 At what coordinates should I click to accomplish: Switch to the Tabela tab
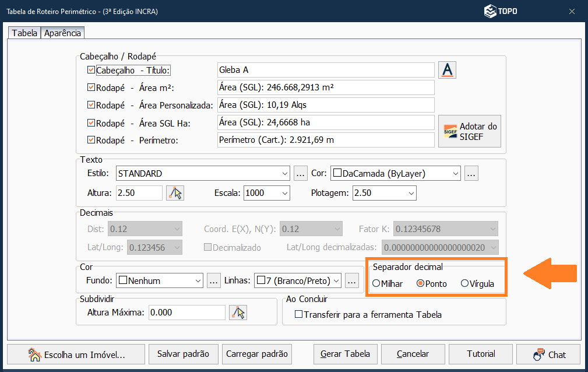[x=24, y=33]
